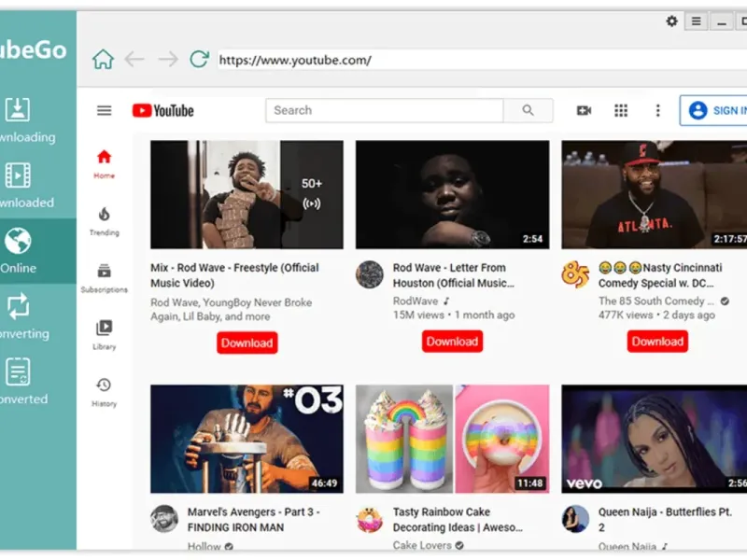This screenshot has height=560, width=747.
Task: Click the 'Queen Naija - Butterflies Pt. 2' title
Action: pos(665,520)
